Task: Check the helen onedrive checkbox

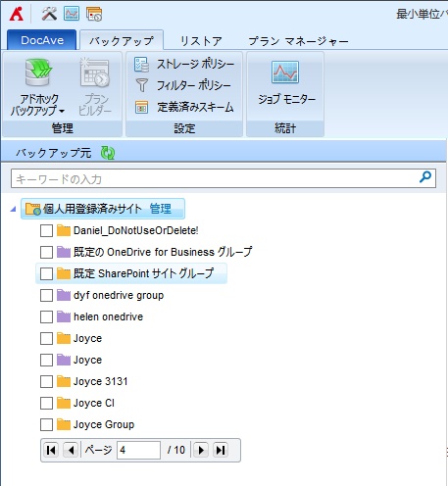Action: click(46, 316)
